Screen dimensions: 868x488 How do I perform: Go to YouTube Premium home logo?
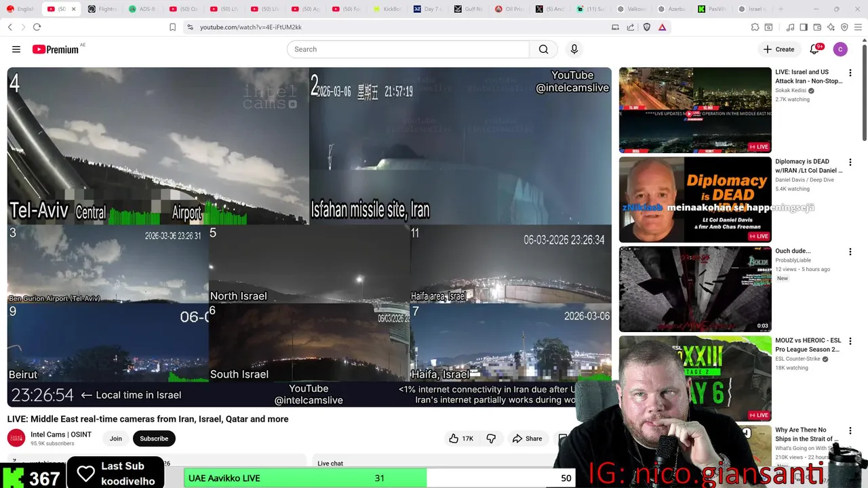(57, 49)
